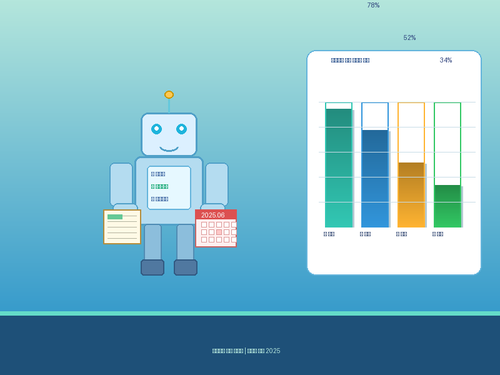Select the teal bar in the chart
The width and height of the screenshot is (500, 375).
339,168
